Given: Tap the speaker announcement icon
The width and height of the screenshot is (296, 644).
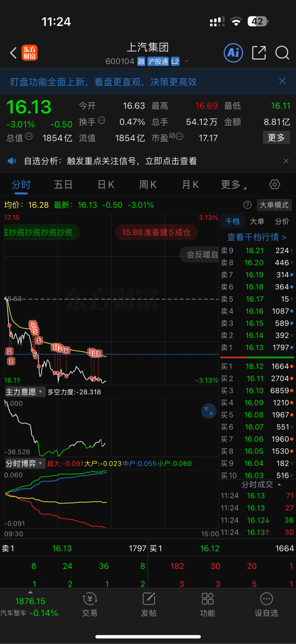Looking at the screenshot, I should pyautogui.click(x=12, y=161).
